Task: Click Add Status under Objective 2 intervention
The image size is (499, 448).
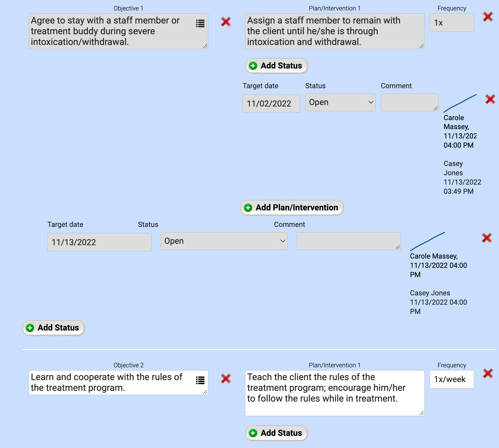Action: [276, 433]
